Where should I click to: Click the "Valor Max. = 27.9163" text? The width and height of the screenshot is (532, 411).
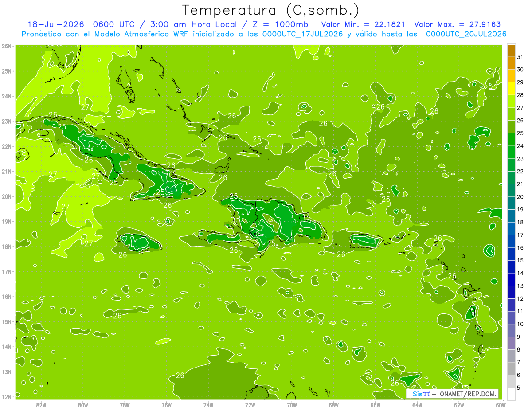coord(457,25)
